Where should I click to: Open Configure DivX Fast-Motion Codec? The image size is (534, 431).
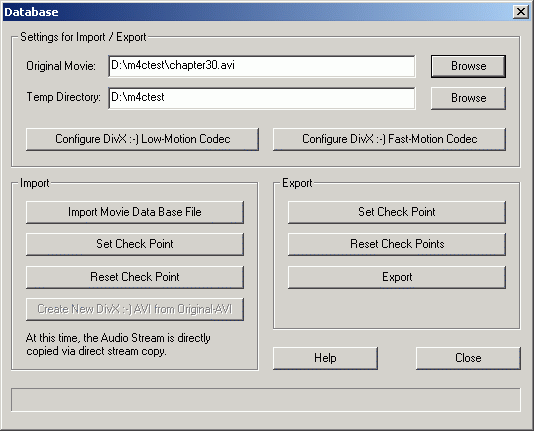click(389, 139)
